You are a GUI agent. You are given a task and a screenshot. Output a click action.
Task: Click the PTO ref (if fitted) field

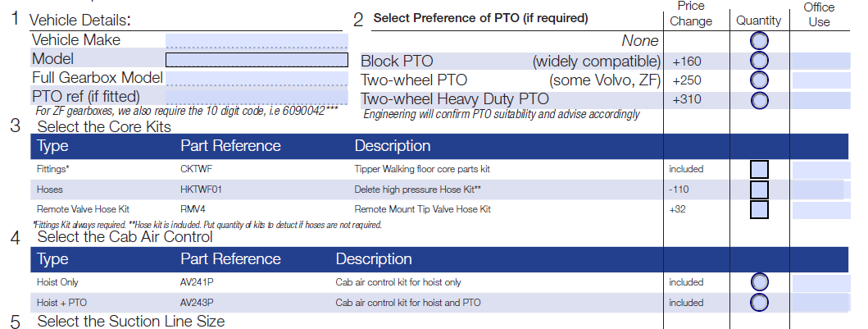pos(257,96)
